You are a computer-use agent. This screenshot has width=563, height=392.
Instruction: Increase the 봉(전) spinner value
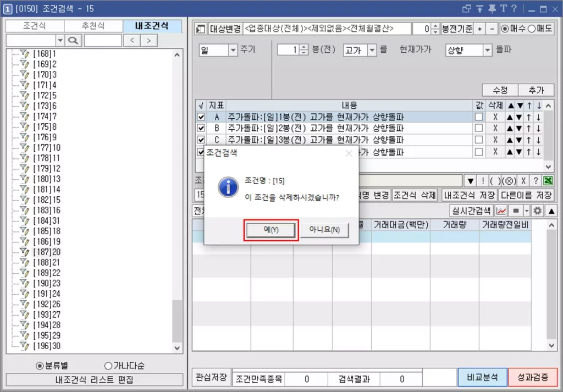tap(303, 47)
